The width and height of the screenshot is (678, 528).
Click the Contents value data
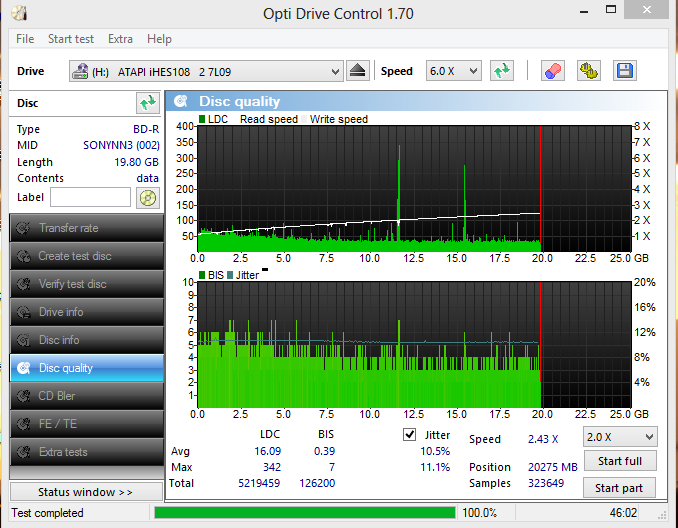147,178
